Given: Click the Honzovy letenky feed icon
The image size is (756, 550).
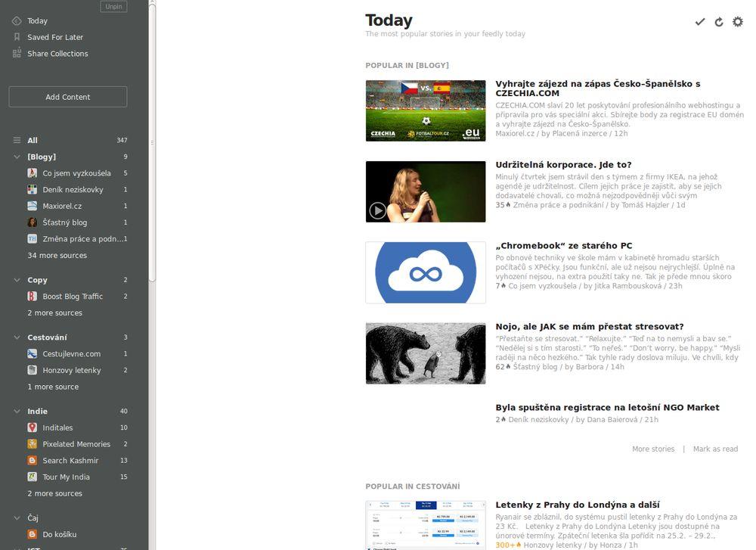Looking at the screenshot, I should pos(33,370).
